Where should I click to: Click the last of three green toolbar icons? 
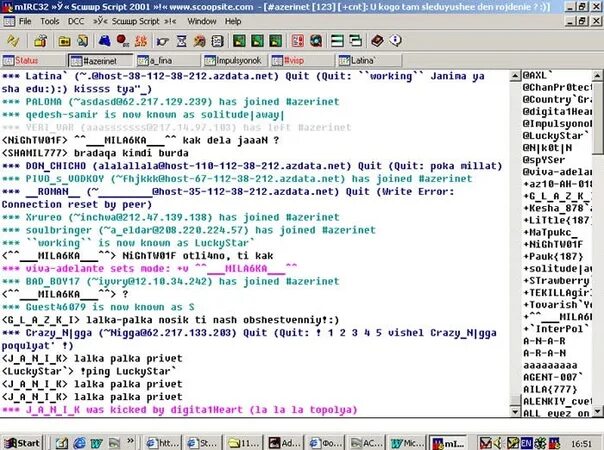click(275, 40)
